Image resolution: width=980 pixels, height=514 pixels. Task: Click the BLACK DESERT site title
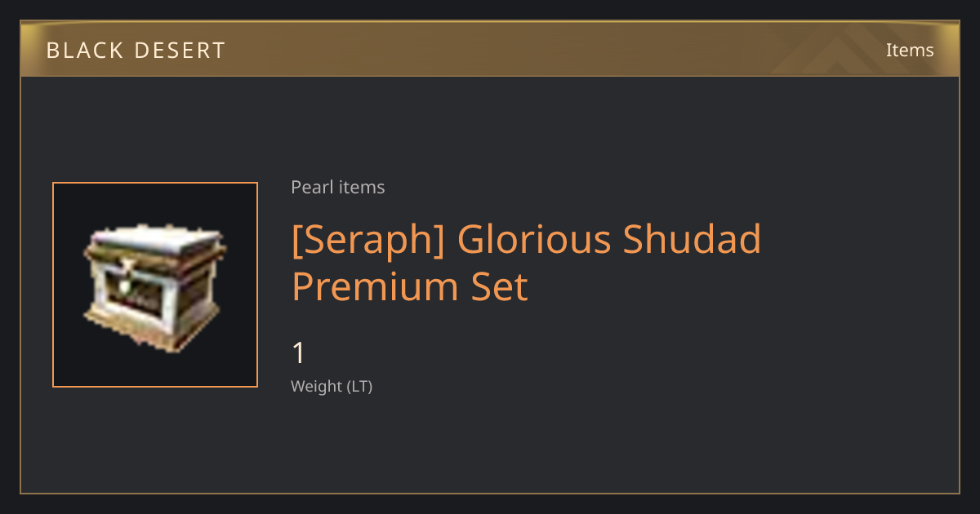(136, 51)
